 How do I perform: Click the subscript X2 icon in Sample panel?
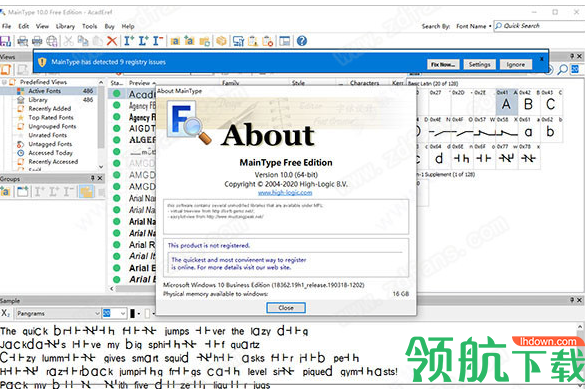pos(5,313)
